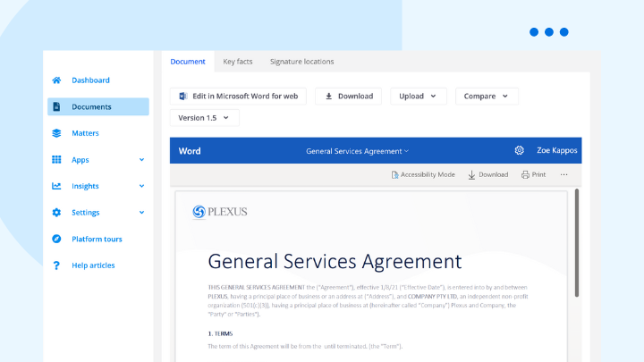Switch to the Document tab
644x362 pixels.
pos(188,62)
